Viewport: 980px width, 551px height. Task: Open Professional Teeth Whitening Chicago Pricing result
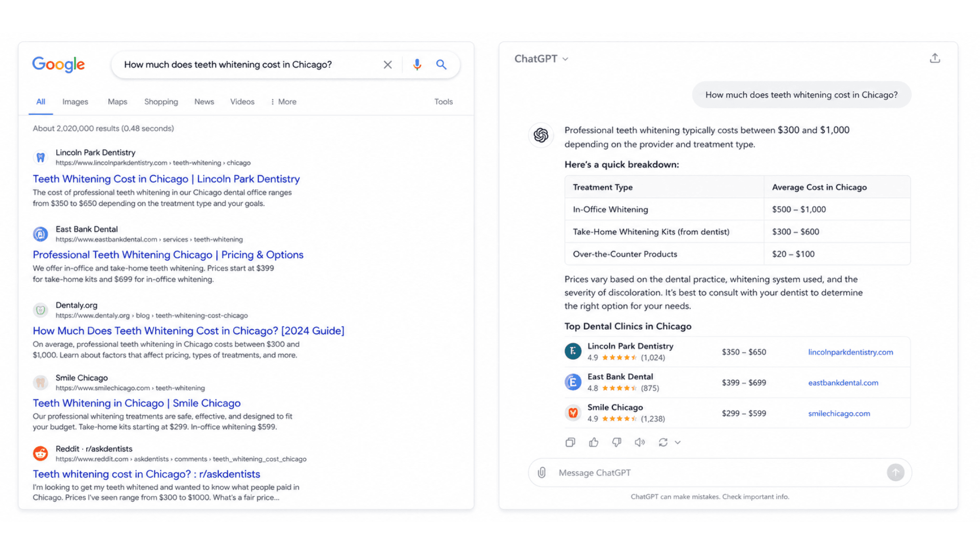(168, 255)
